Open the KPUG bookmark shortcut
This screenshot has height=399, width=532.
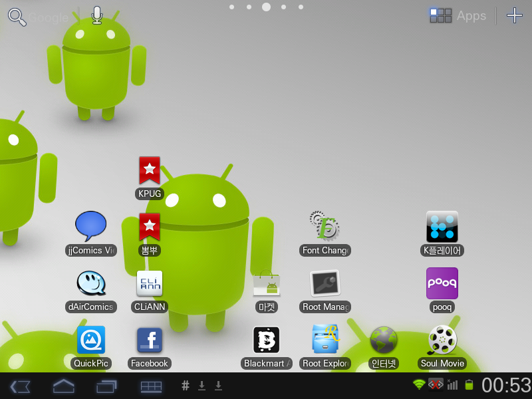click(149, 178)
